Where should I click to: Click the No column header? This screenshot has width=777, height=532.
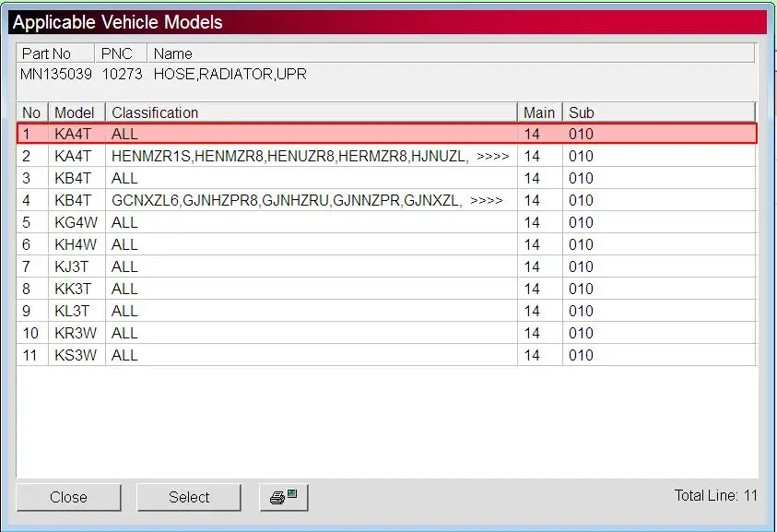pyautogui.click(x=32, y=112)
